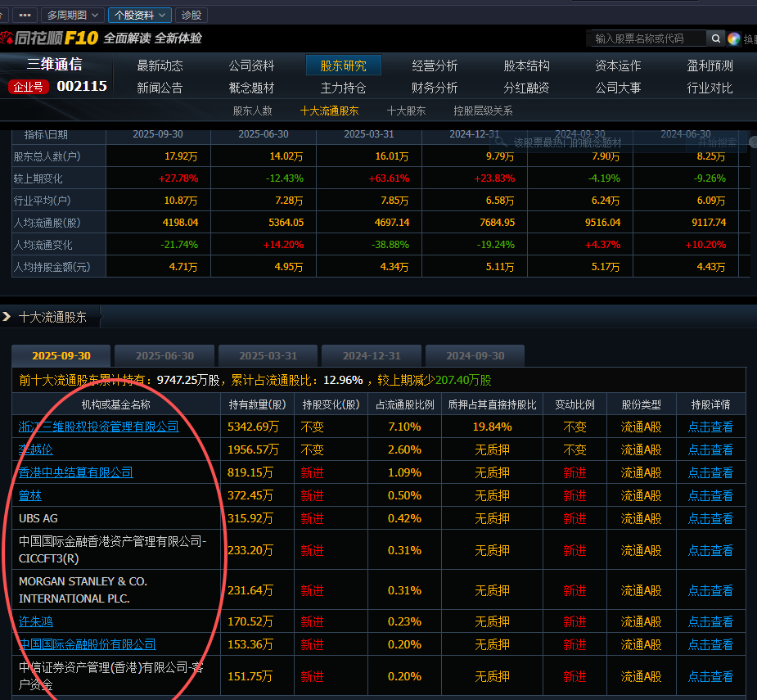Screen dimensions: 757x700
Task: Open 浙江三维股权投资管理有限公司 shareholder link
Action: click(x=98, y=427)
